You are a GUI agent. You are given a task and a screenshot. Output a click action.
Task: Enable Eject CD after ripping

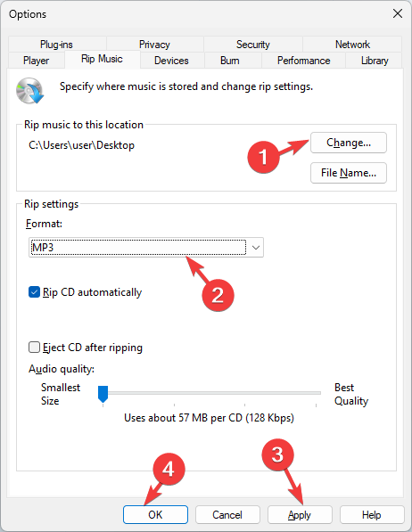click(x=34, y=347)
